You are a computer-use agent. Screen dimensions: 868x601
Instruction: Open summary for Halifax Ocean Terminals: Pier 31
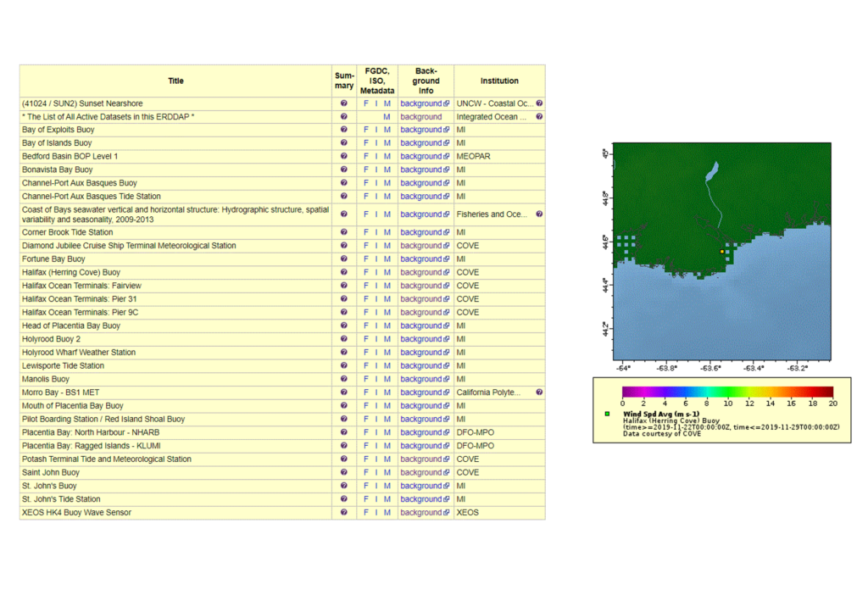(x=344, y=299)
